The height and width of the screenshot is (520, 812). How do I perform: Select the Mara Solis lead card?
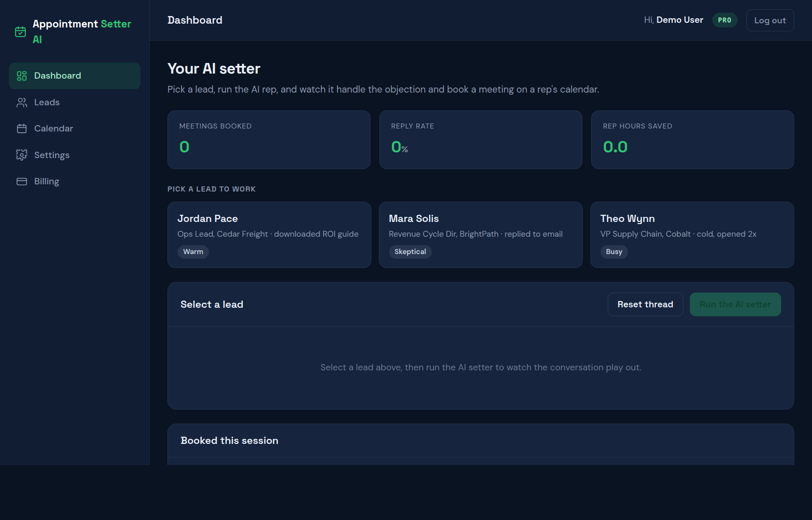480,235
